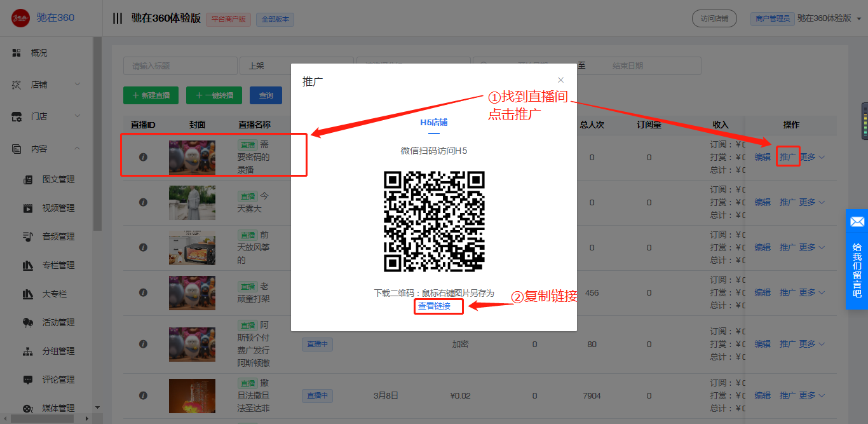
Task: Toggle the sidebar collapse bars icon
Action: point(117,18)
